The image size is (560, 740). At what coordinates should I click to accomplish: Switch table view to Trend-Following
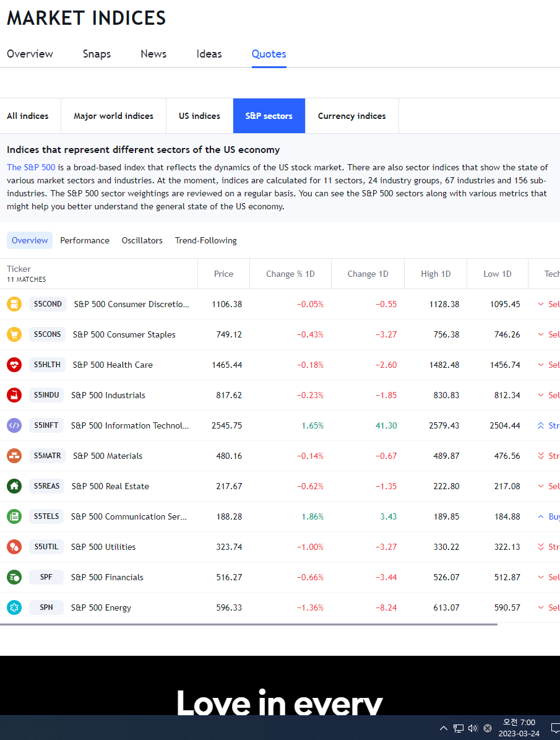click(205, 240)
